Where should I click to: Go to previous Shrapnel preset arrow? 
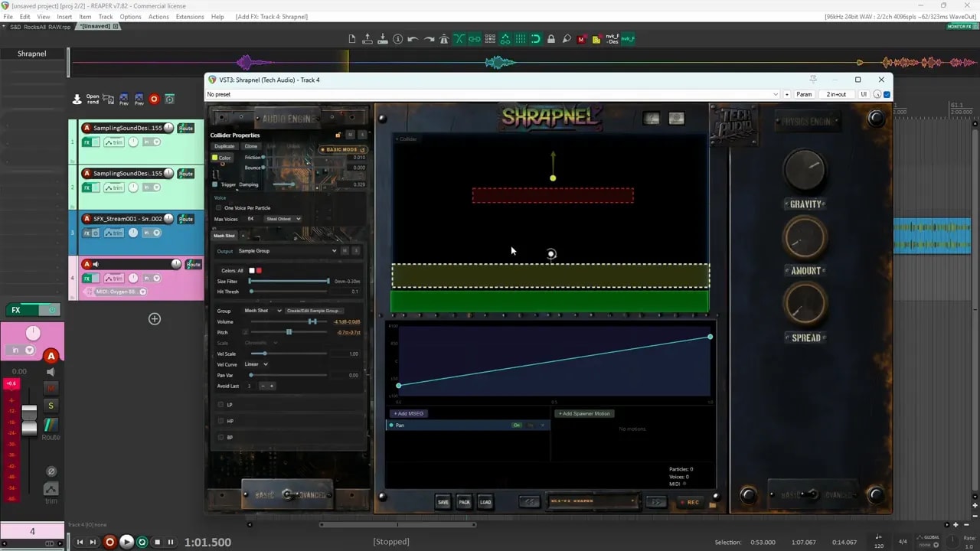coord(530,502)
